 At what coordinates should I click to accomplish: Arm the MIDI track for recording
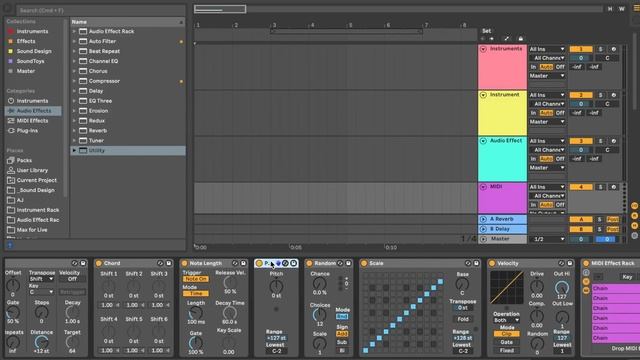pyautogui.click(x=613, y=187)
